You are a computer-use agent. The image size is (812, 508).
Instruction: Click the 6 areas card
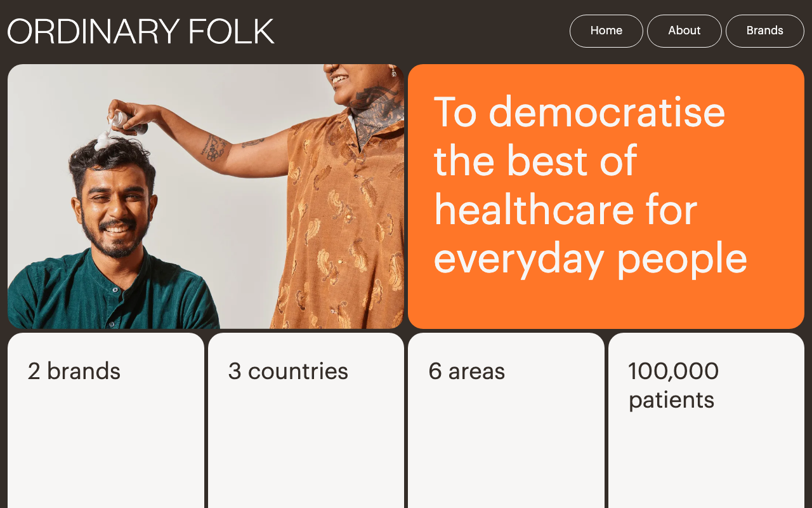[x=506, y=419]
